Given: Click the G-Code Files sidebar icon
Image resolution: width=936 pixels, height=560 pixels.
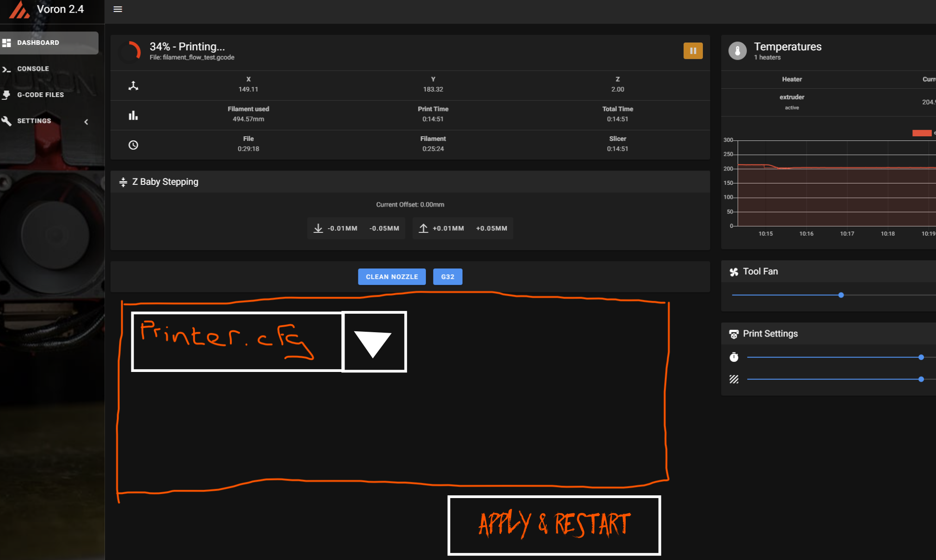Looking at the screenshot, I should pos(7,95).
